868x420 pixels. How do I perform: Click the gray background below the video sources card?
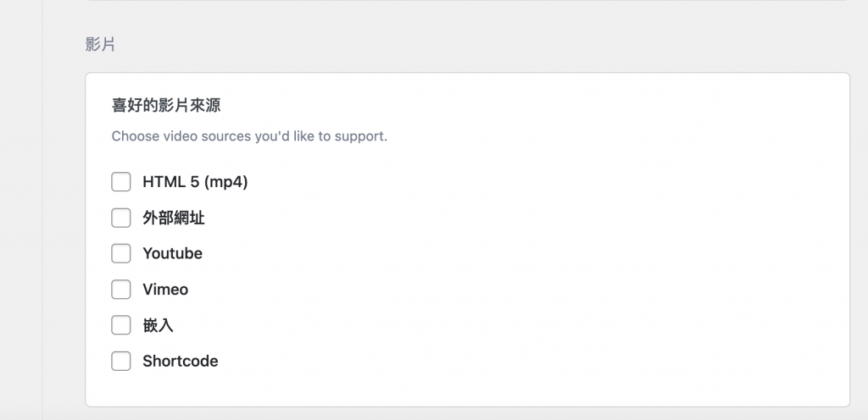tap(466, 413)
